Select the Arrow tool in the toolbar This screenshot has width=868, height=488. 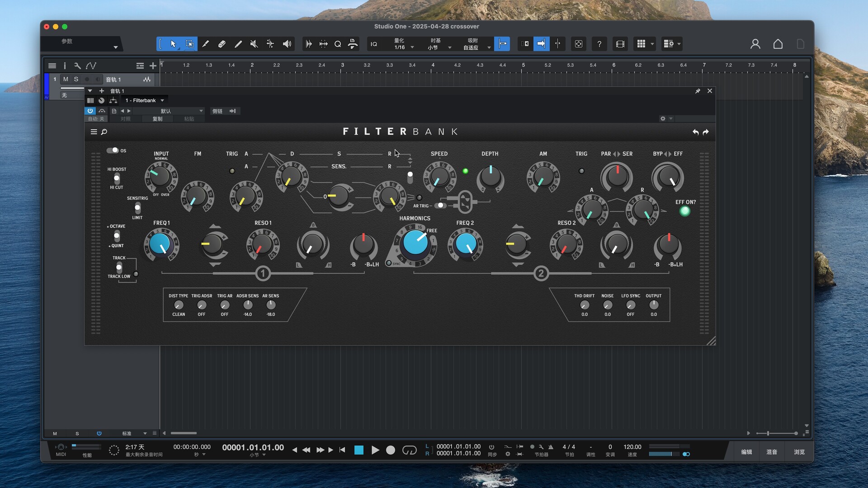tap(173, 44)
